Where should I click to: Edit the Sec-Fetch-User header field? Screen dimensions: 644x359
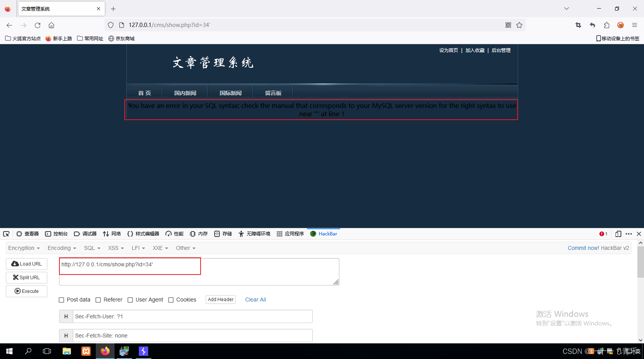pyautogui.click(x=193, y=316)
